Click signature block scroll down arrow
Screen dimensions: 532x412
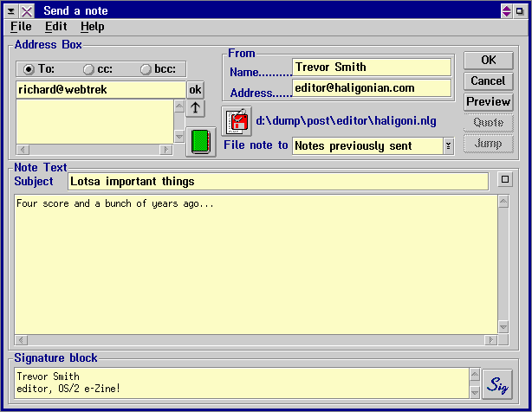(475, 392)
